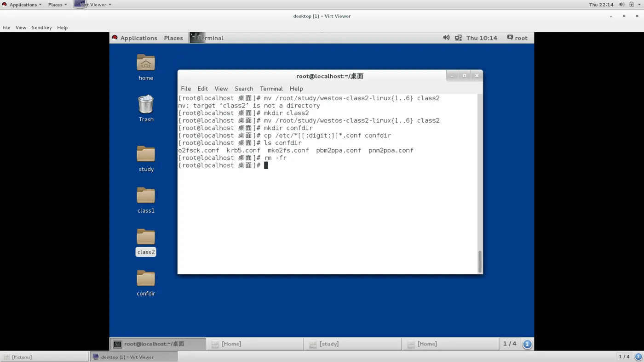
Task: Open the guest Applications menu
Action: pyautogui.click(x=134, y=38)
